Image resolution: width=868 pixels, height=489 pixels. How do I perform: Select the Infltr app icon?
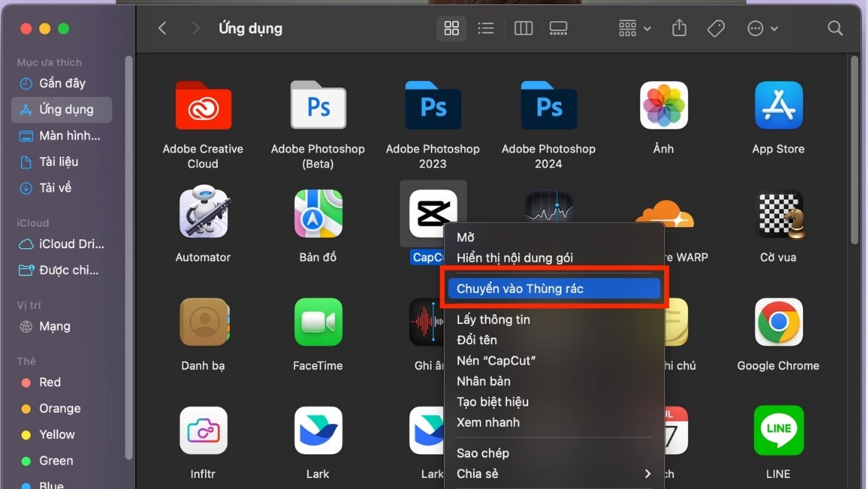[203, 430]
